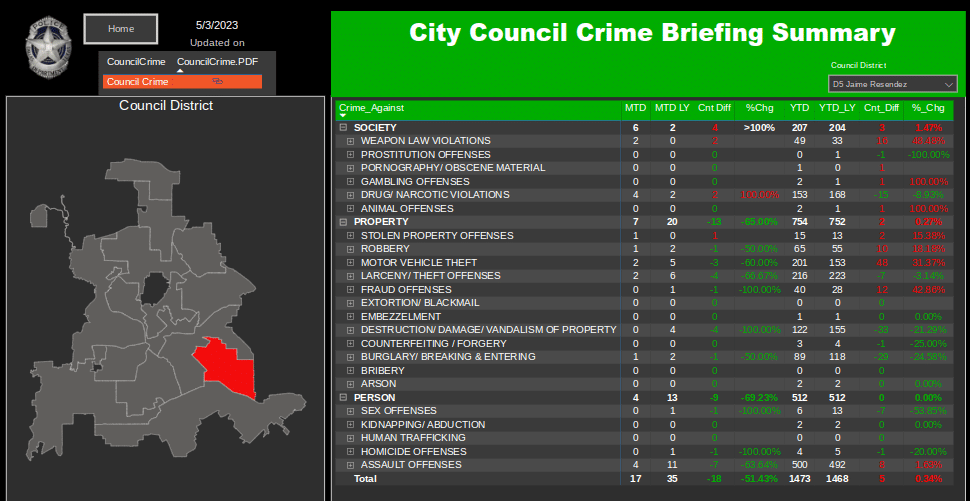Expand the HOMICIDE OFFENSES row

pyautogui.click(x=351, y=451)
